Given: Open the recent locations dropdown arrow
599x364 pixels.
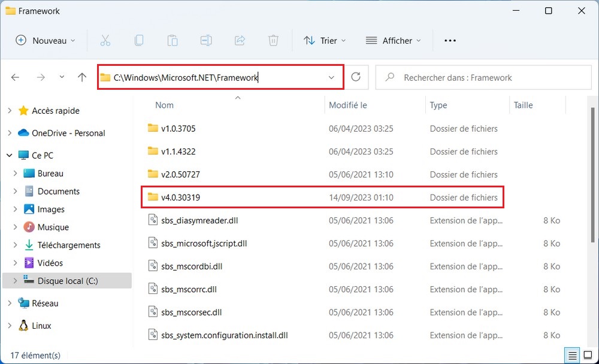Looking at the screenshot, I should point(62,77).
